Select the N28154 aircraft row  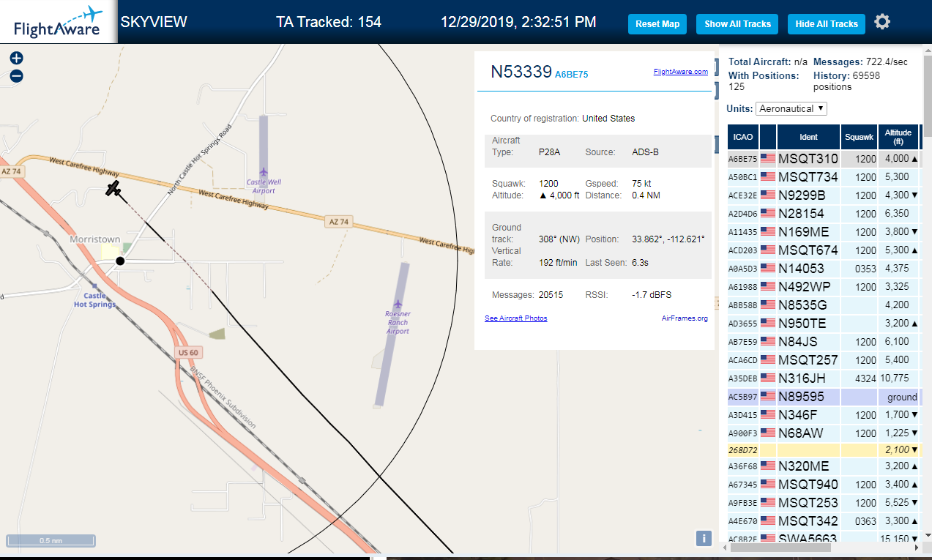[824, 213]
